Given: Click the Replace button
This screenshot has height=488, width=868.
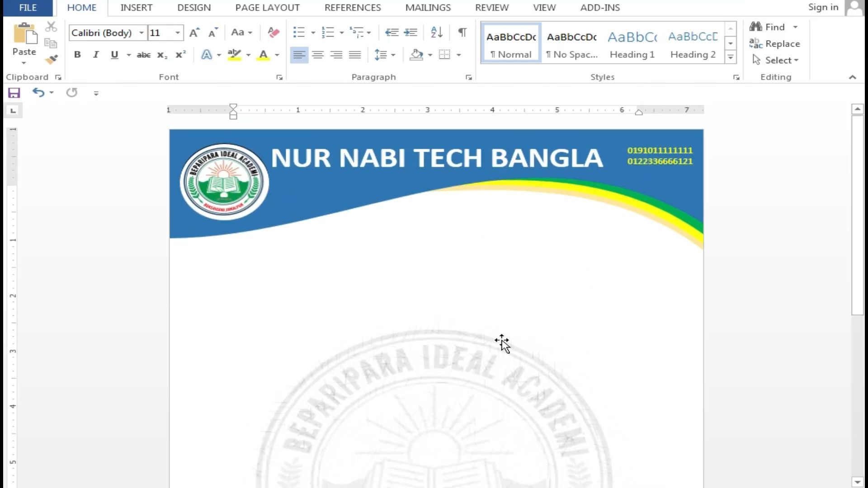Looking at the screenshot, I should tap(774, 43).
